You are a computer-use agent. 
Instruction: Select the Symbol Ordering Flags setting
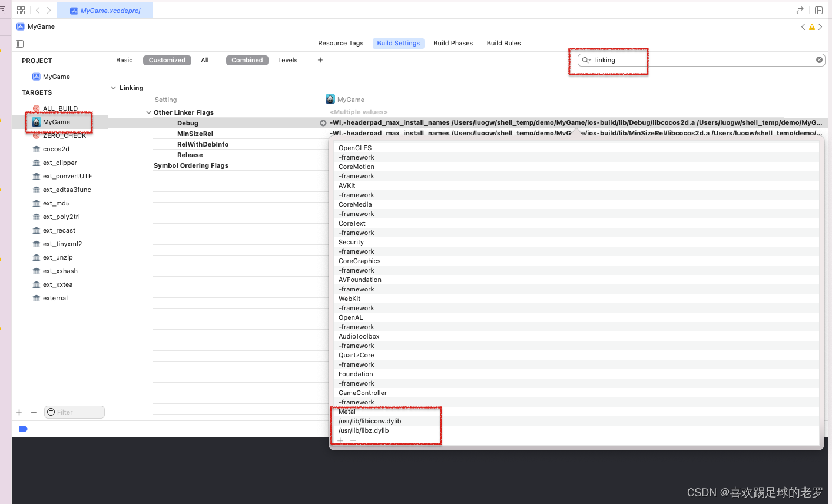[x=191, y=165]
